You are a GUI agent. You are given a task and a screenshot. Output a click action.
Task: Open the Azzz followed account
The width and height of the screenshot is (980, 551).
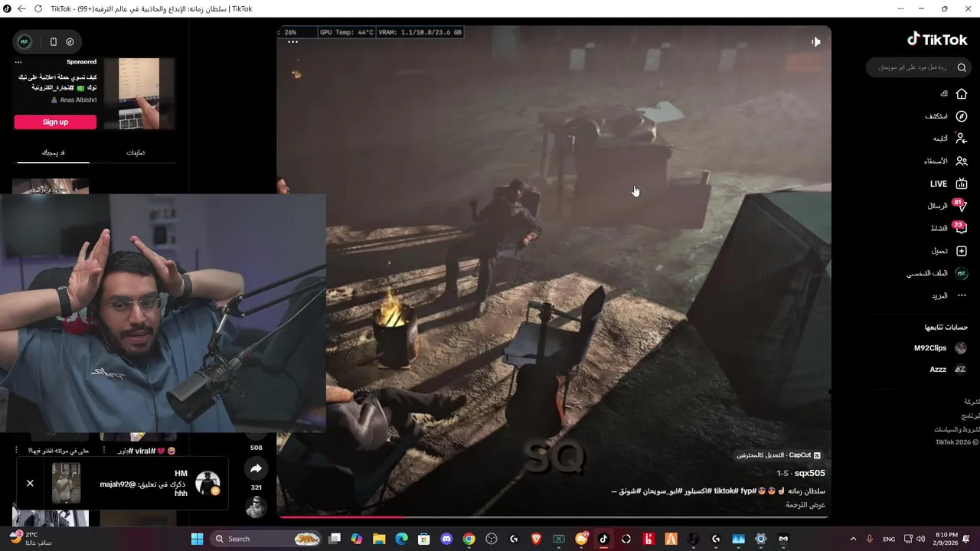point(948,370)
